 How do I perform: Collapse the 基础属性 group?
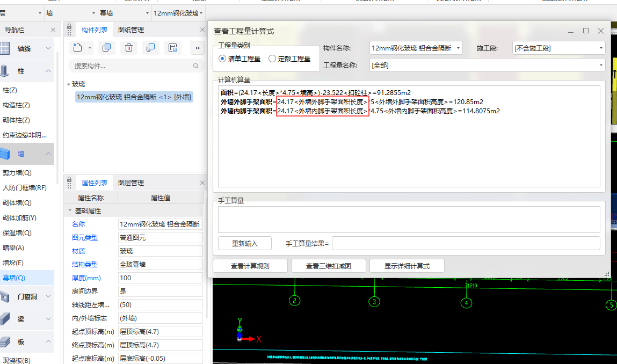70,210
